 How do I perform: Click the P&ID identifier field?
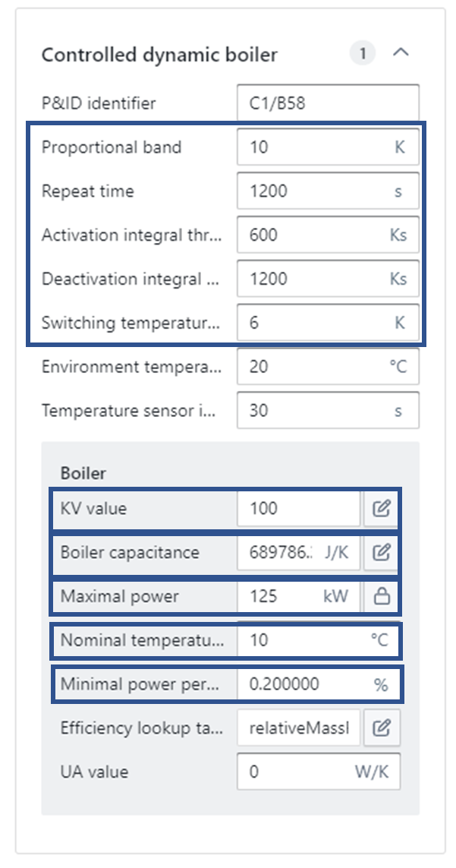click(x=327, y=103)
